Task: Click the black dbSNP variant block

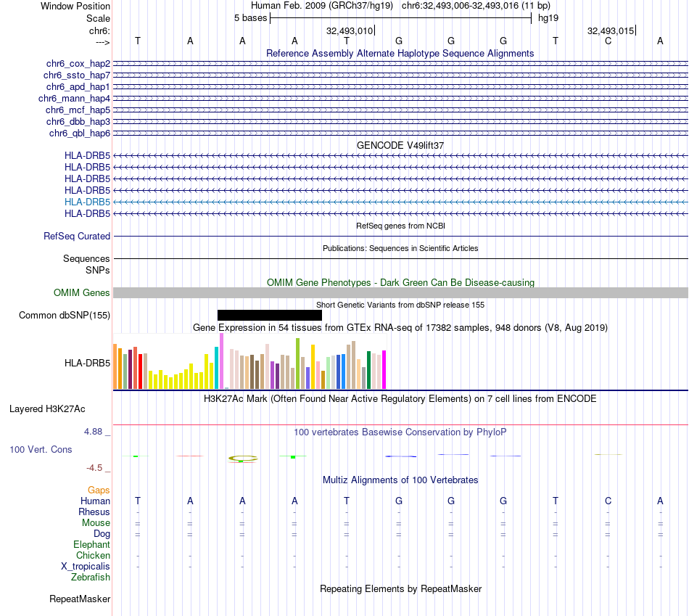Action: click(269, 315)
